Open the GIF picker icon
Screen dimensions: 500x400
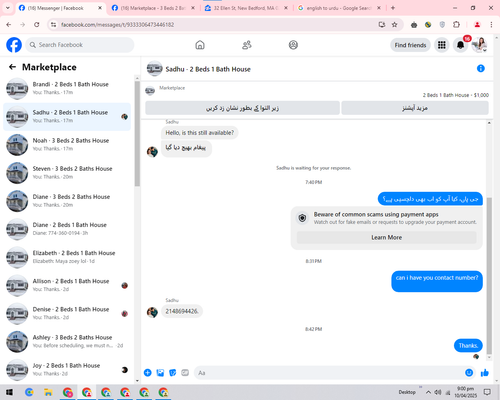[x=185, y=373]
